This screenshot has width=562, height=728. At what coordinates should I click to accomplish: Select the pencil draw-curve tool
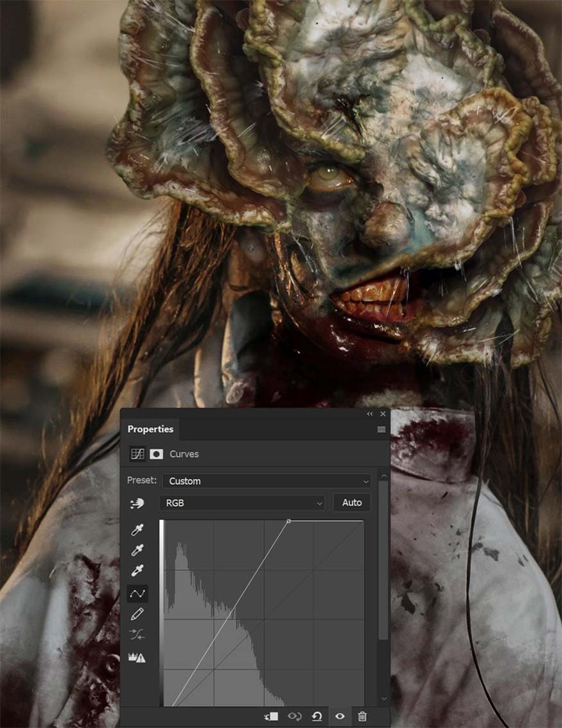(x=137, y=614)
